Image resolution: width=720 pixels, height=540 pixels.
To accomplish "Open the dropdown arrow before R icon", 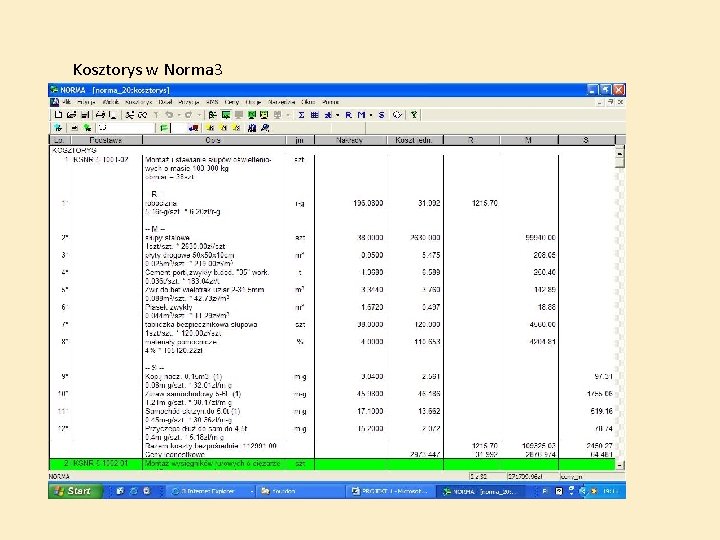I will pos(338,115).
